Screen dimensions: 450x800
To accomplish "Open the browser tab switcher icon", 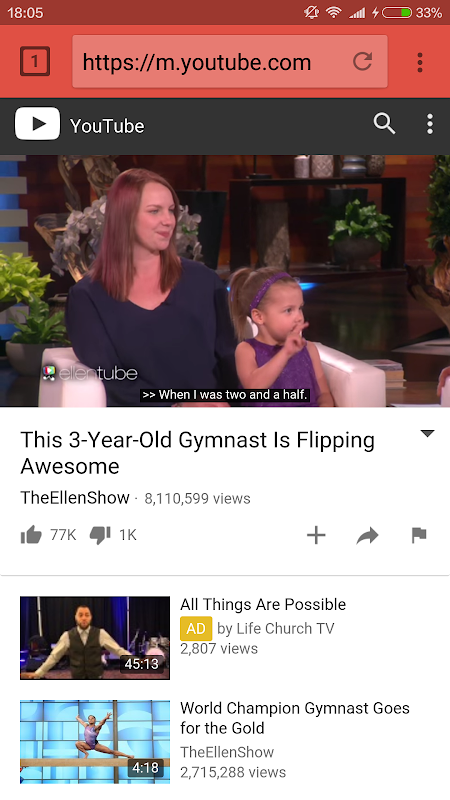I will (35, 62).
